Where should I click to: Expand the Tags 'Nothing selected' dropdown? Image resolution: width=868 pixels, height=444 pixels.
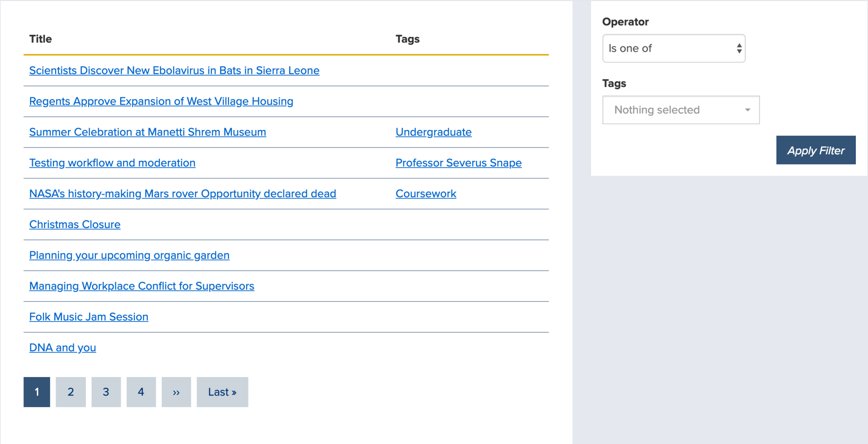(681, 110)
